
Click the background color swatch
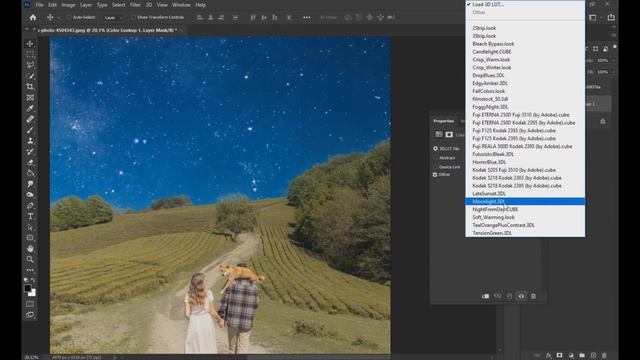coord(32,293)
